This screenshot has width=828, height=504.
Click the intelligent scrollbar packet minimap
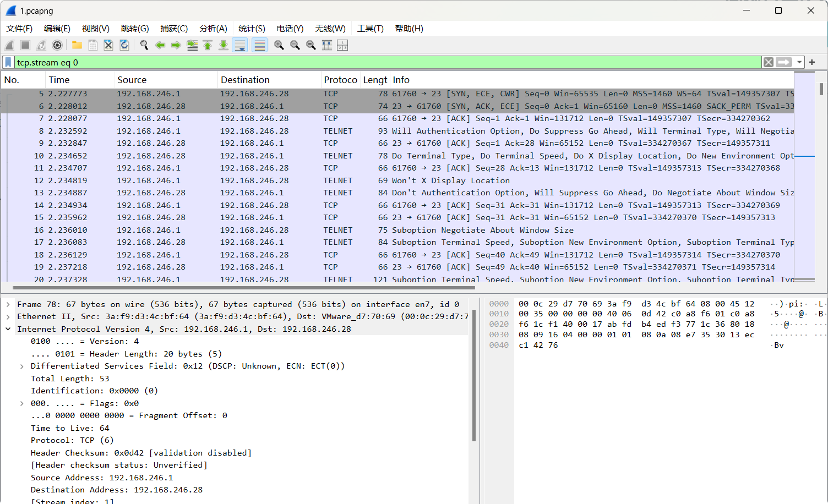(804, 176)
